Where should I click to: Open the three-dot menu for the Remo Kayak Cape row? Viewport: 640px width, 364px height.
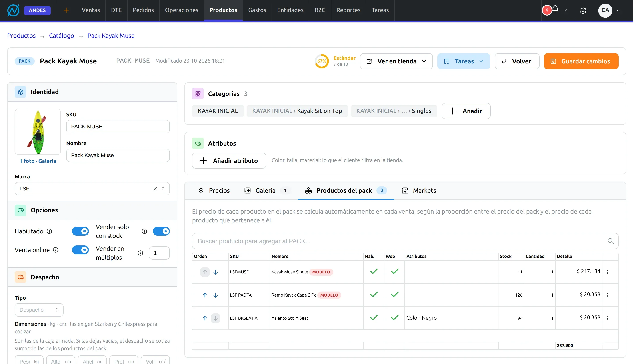tap(608, 295)
